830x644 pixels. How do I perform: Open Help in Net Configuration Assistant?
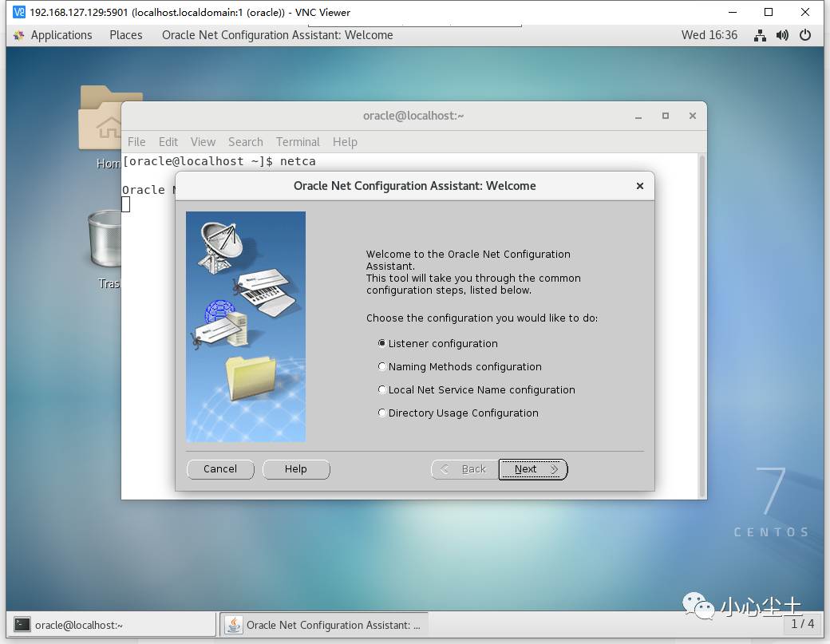click(296, 469)
